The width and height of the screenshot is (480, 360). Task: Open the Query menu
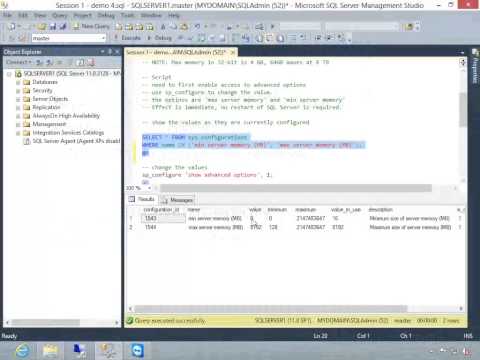coord(59,15)
